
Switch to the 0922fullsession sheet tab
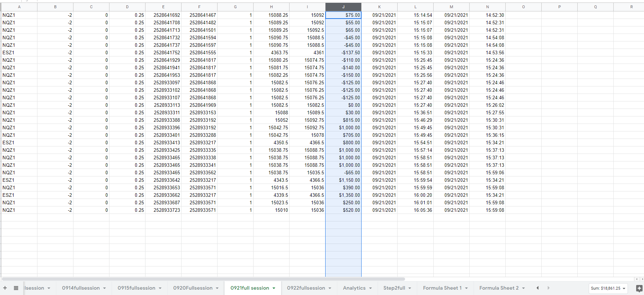click(x=306, y=288)
